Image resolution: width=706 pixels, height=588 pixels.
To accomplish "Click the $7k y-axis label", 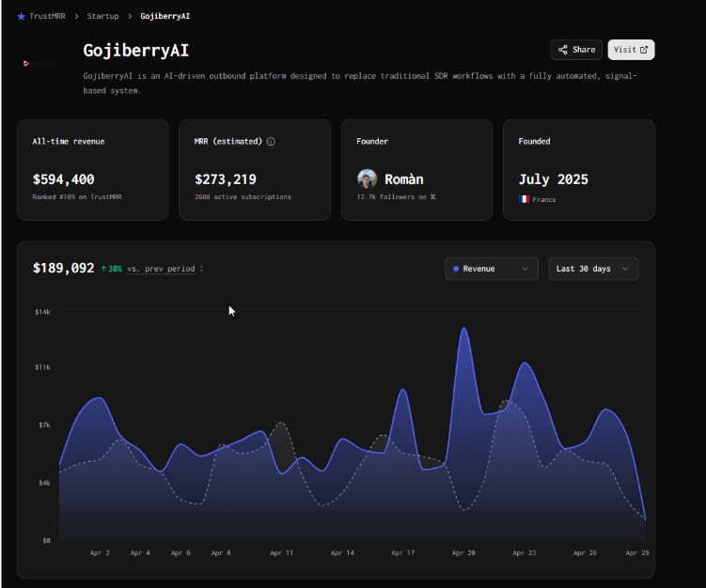I will pos(44,426).
